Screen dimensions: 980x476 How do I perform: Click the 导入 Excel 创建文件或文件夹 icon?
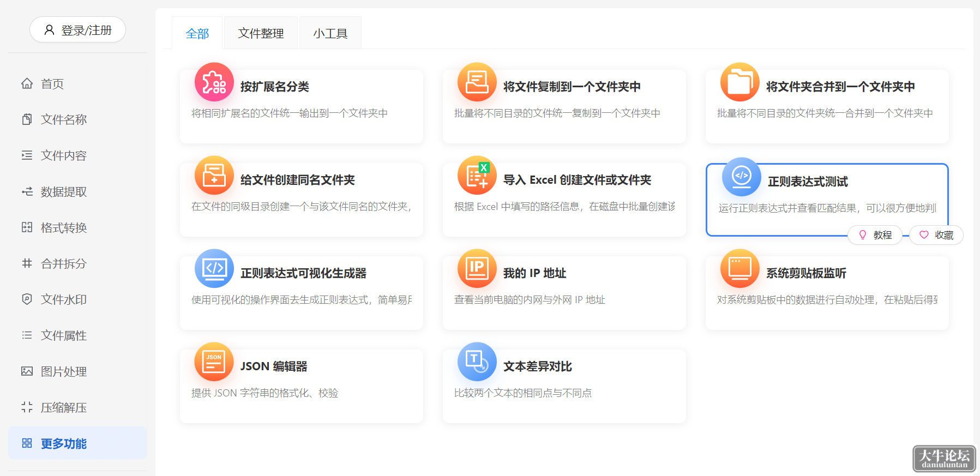pos(477,176)
